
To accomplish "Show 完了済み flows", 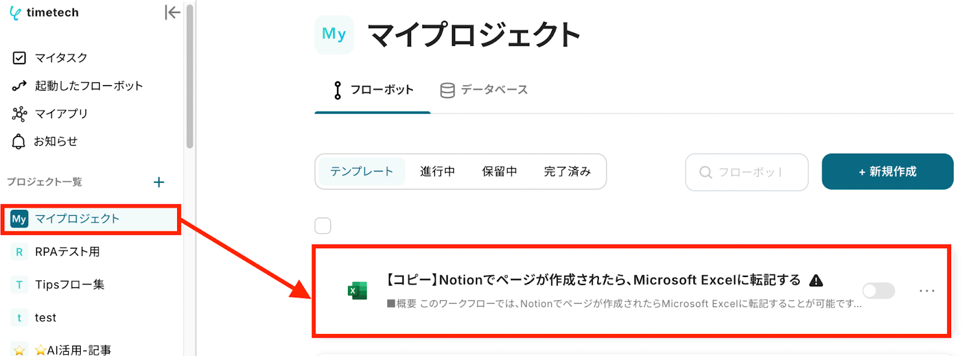I will tap(567, 172).
